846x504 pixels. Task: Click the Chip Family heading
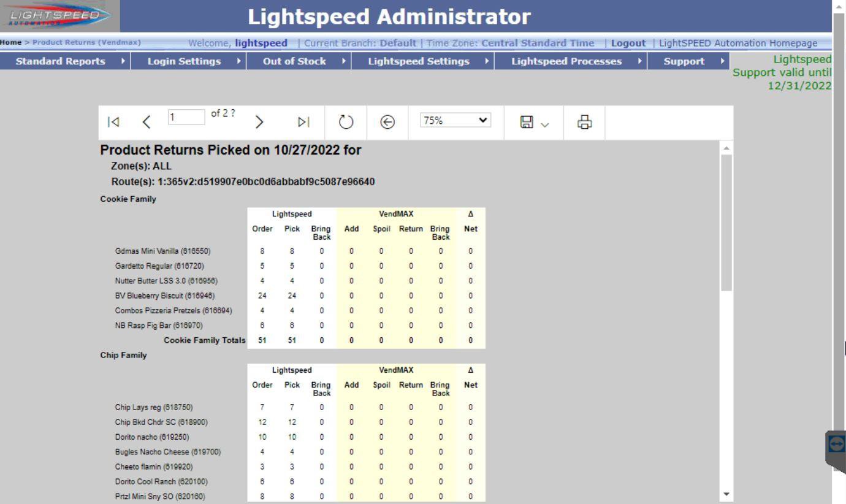(124, 355)
